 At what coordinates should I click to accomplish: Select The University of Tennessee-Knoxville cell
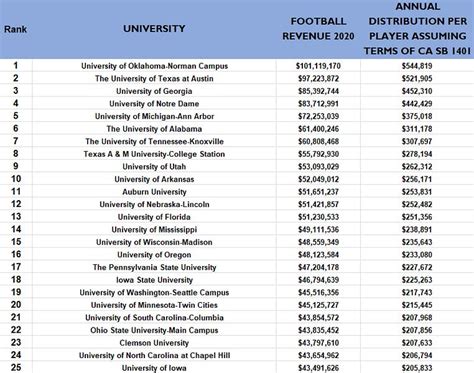[154, 141]
